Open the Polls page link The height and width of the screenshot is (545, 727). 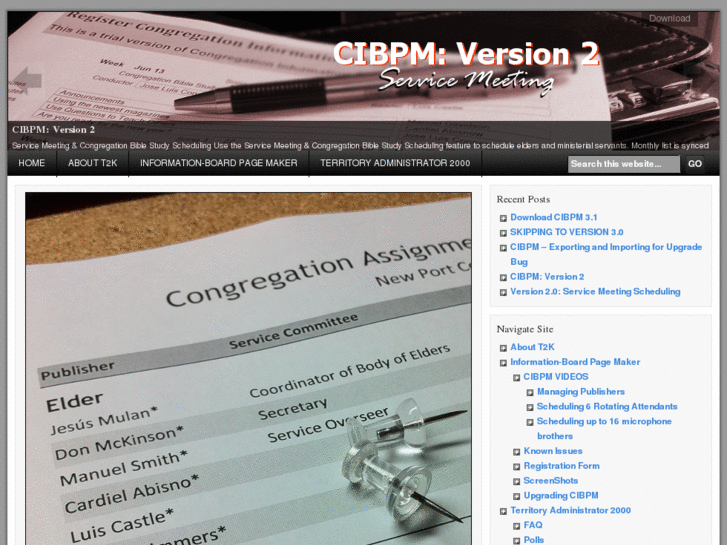pos(534,540)
